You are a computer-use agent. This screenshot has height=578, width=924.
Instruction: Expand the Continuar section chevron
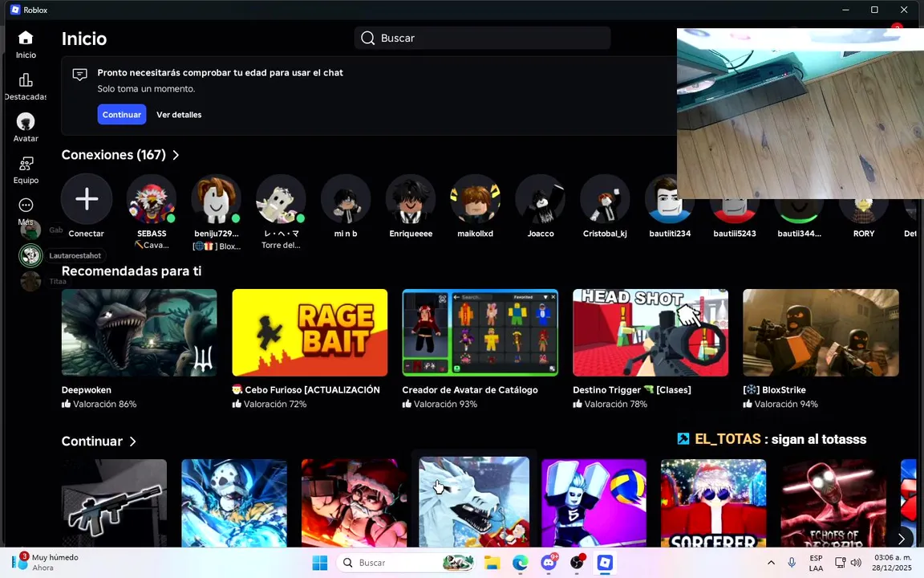132,442
